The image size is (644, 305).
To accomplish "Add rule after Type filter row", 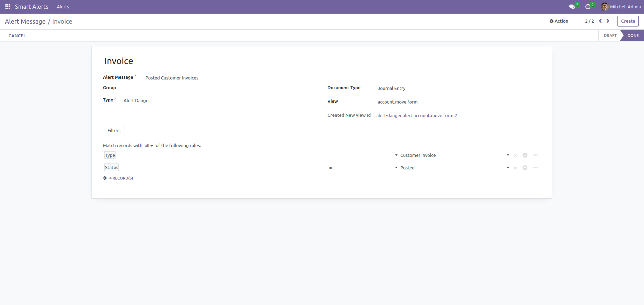I will coord(525,155).
